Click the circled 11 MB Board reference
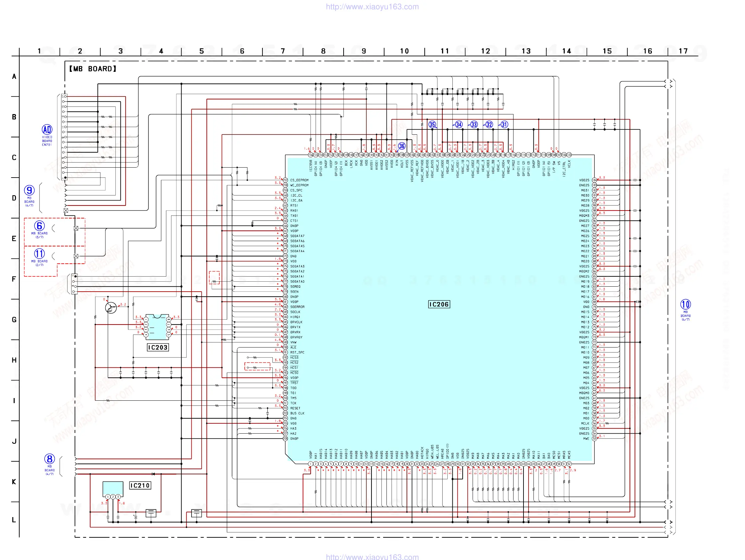 (39, 254)
